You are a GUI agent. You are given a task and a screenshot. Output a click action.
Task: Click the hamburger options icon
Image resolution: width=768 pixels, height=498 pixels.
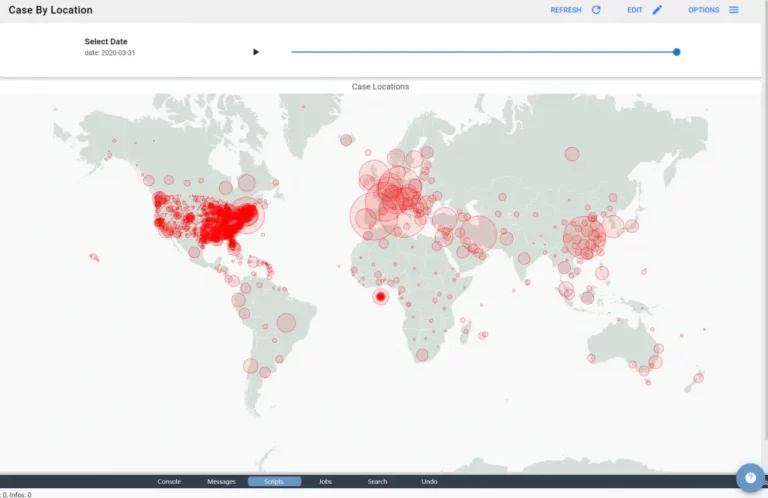(x=734, y=10)
